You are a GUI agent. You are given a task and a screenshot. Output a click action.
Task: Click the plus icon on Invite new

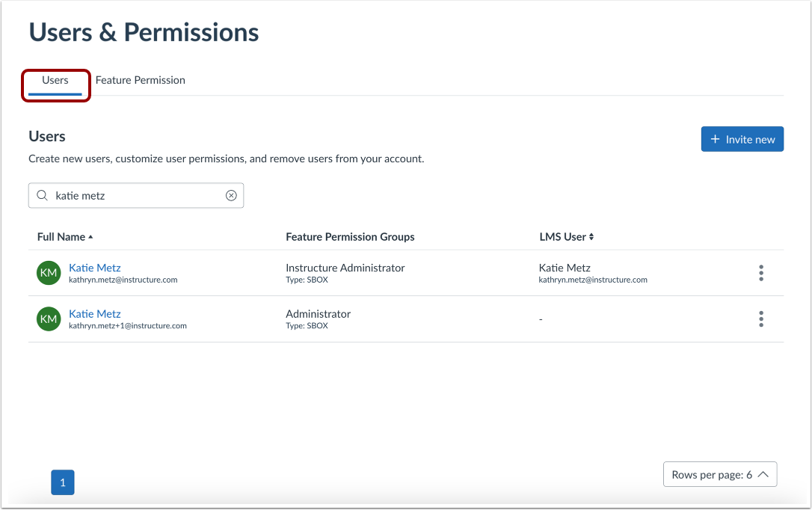[714, 139]
